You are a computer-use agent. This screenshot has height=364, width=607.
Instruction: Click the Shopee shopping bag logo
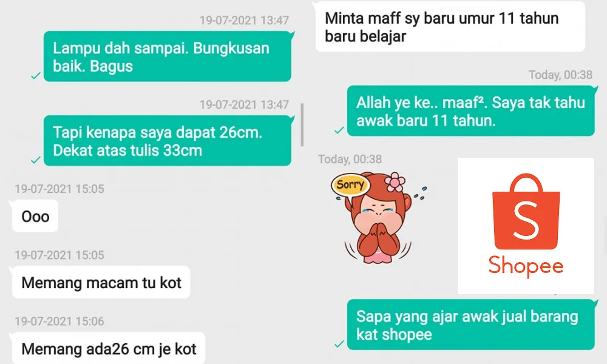click(526, 212)
